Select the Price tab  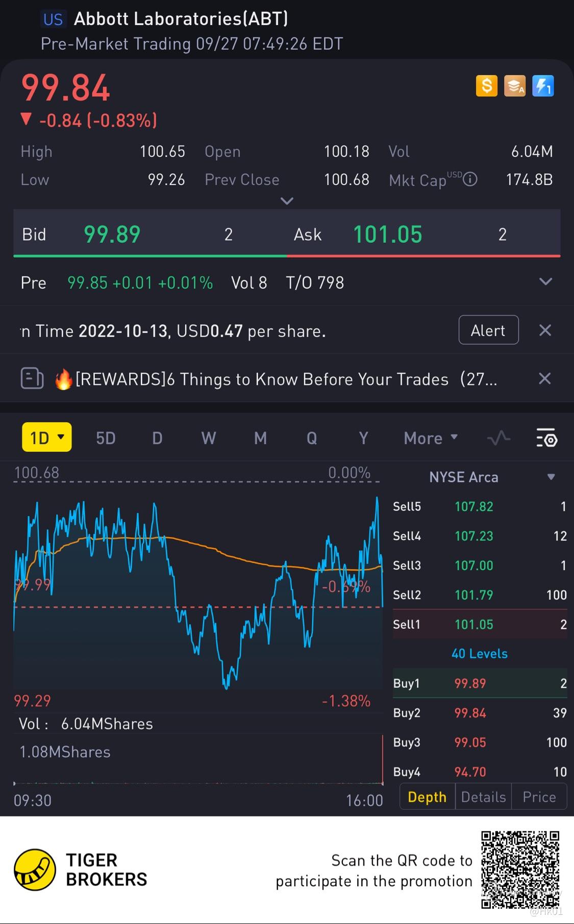[539, 797]
